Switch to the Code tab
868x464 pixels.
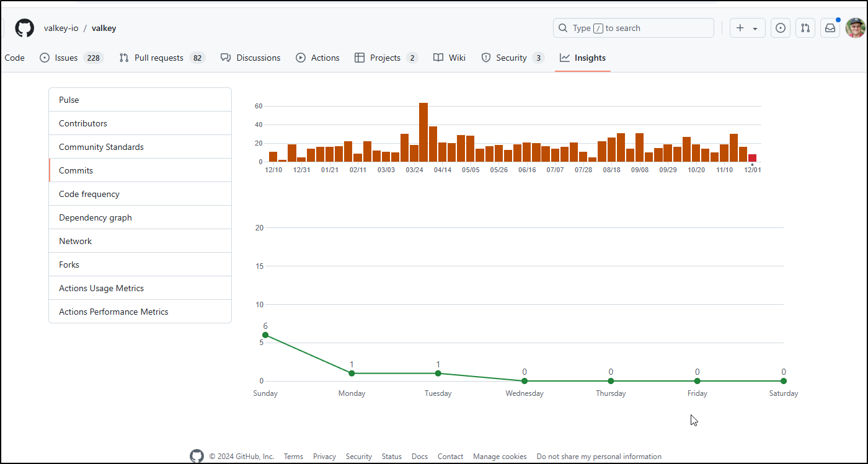[14, 58]
